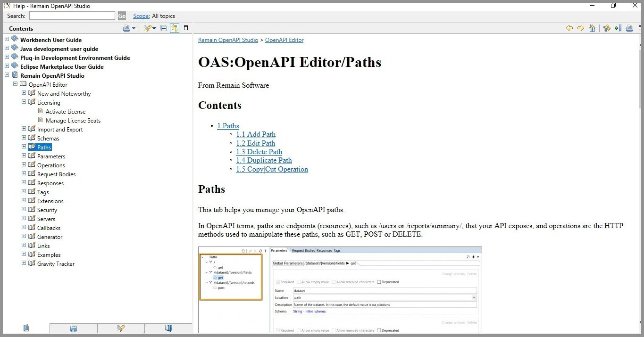Toggle Link with Contents sync button
Image resolution: width=644 pixels, height=337 pixels.
tap(175, 28)
